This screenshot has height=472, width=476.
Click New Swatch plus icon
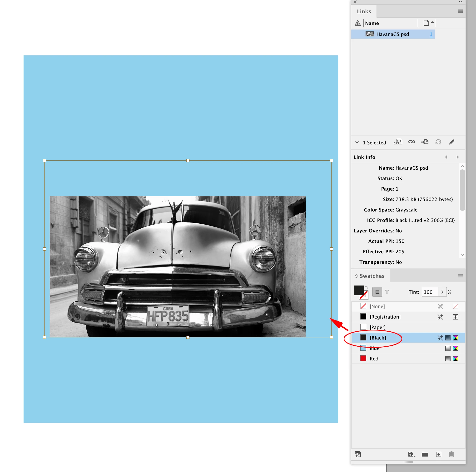point(438,454)
